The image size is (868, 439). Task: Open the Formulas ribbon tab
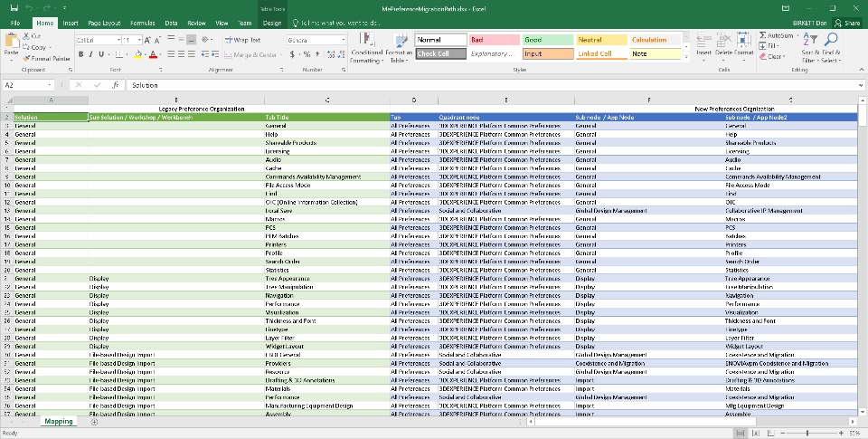(142, 23)
